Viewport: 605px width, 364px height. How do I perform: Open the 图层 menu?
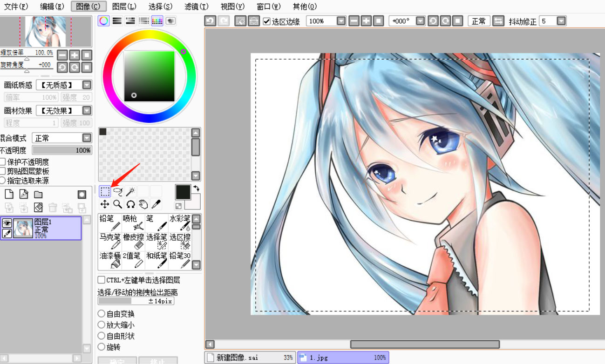[124, 7]
